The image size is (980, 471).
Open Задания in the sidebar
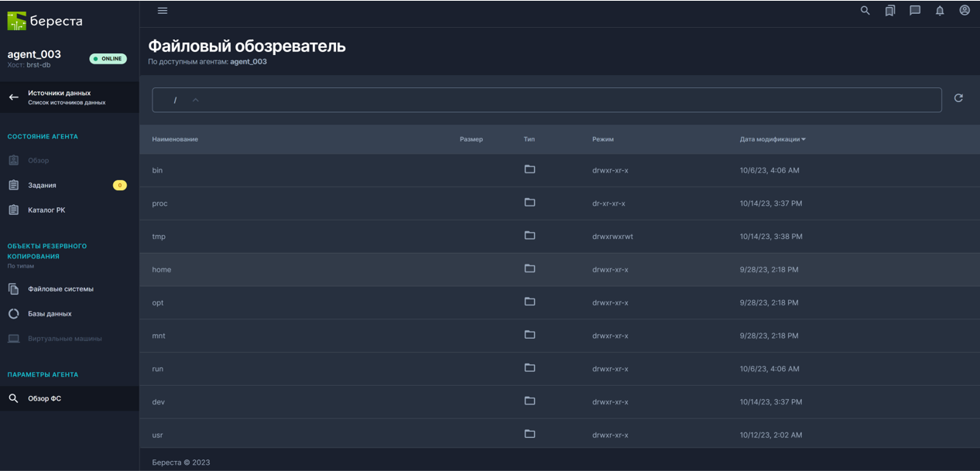[x=43, y=186]
